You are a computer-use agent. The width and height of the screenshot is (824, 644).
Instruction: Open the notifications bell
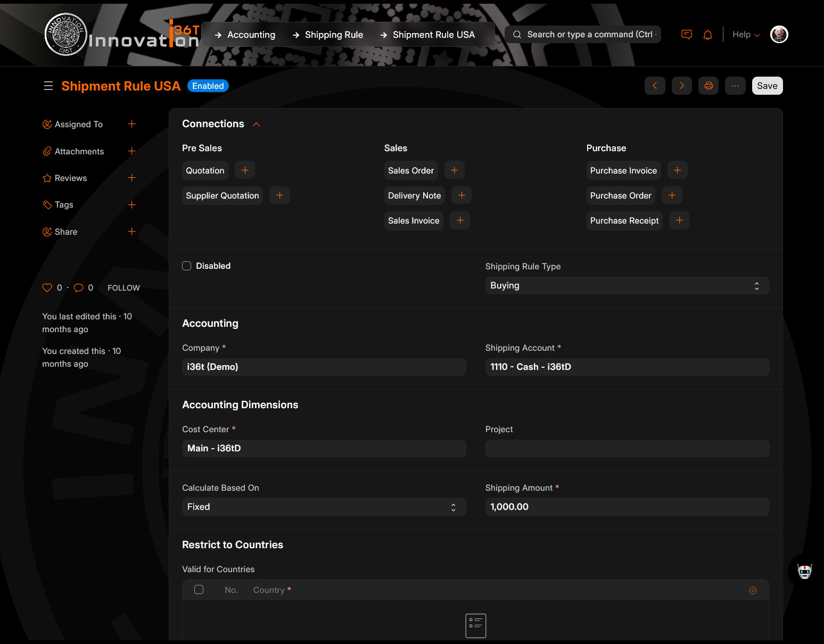pyautogui.click(x=707, y=35)
